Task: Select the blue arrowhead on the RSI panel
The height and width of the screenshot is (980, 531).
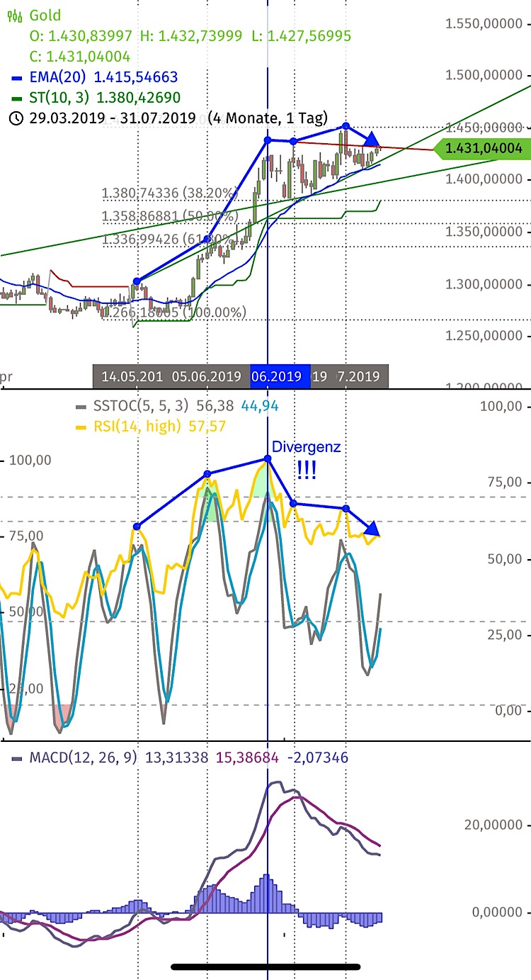Action: pos(372,528)
